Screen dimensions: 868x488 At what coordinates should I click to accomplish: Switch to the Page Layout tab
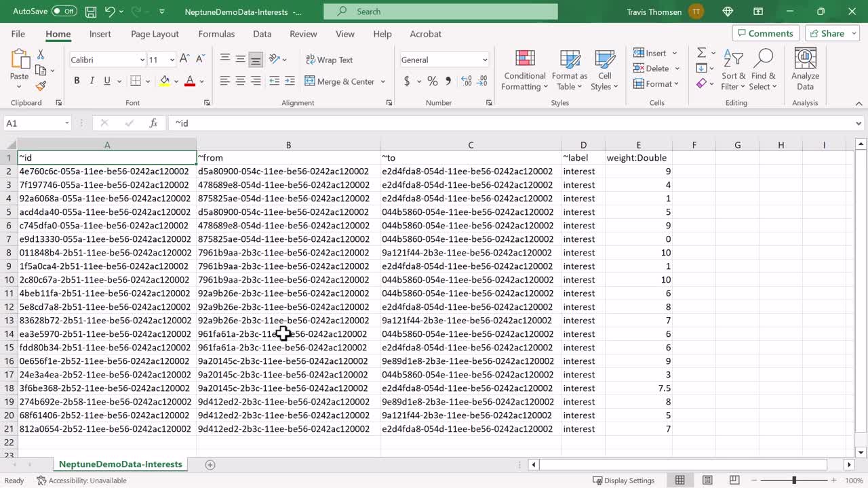[x=155, y=34]
